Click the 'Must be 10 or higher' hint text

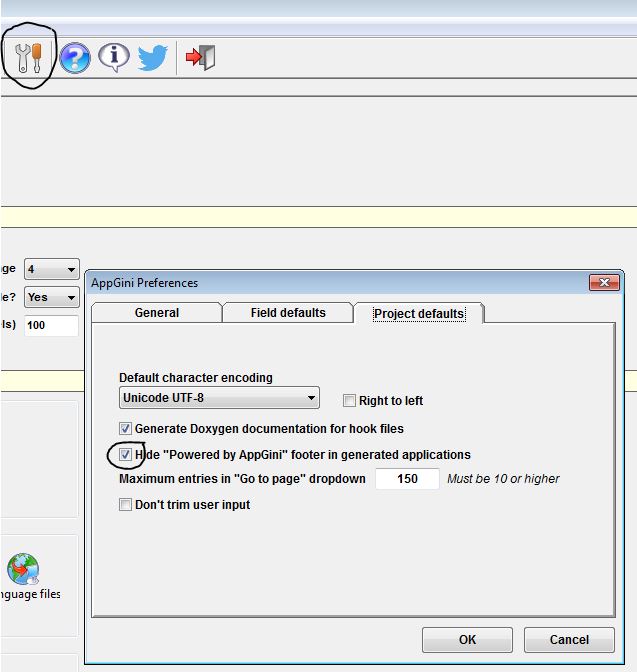coord(503,479)
